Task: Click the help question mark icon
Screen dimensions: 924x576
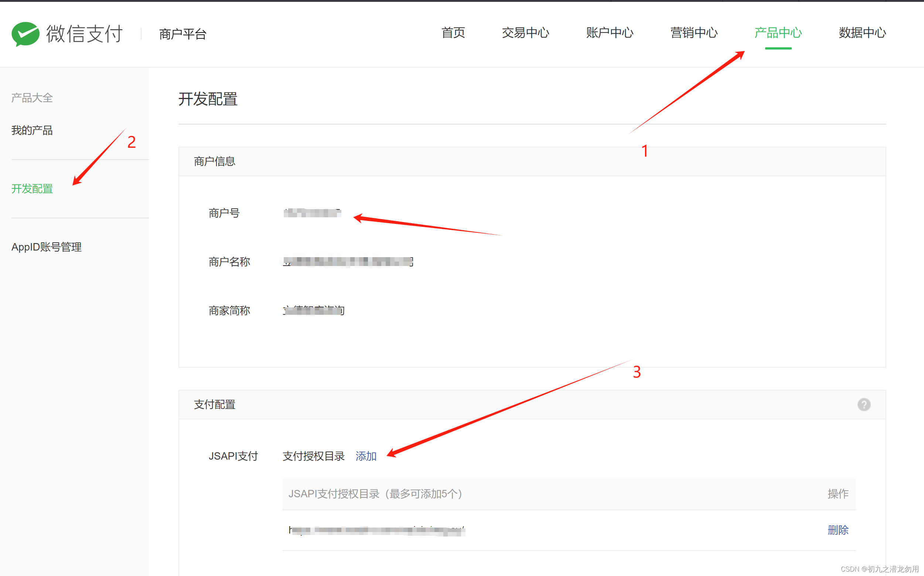Action: click(x=863, y=405)
